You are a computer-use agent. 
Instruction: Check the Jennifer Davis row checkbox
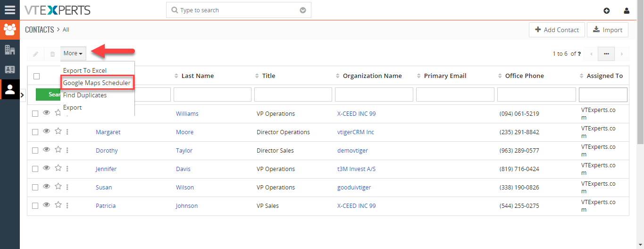pyautogui.click(x=35, y=169)
